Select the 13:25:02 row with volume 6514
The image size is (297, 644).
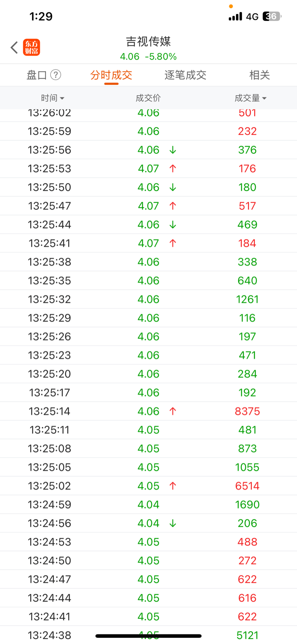(148, 486)
